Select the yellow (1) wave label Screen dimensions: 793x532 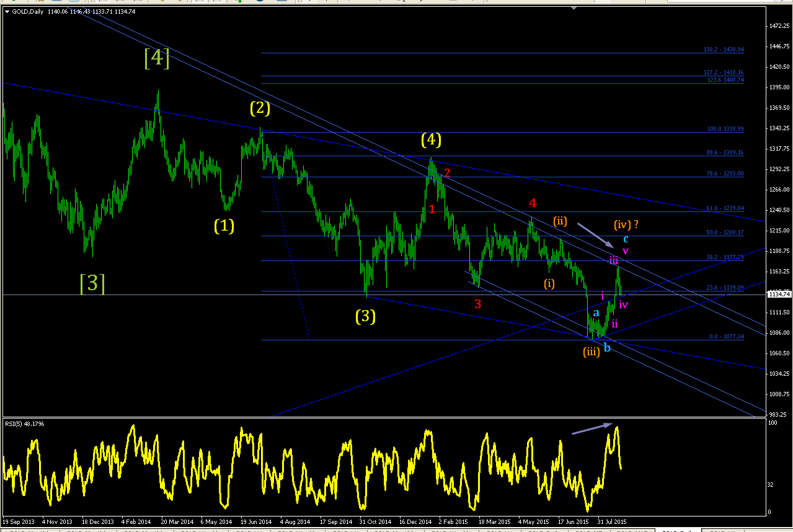(224, 226)
